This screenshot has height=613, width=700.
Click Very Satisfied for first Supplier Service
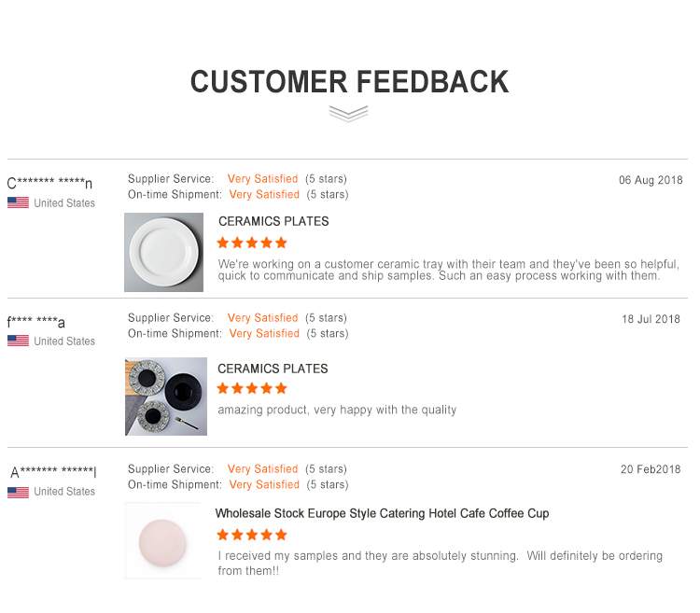click(262, 179)
